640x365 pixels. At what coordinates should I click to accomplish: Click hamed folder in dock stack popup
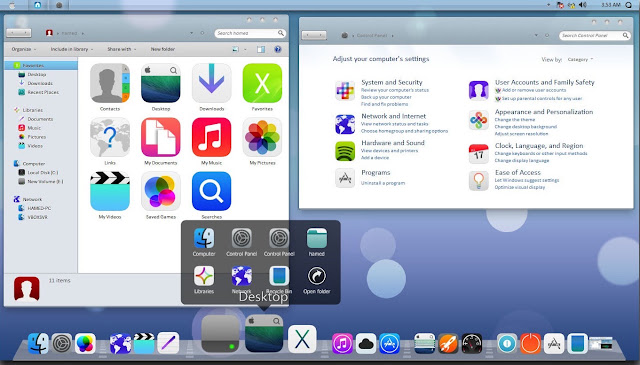317,238
